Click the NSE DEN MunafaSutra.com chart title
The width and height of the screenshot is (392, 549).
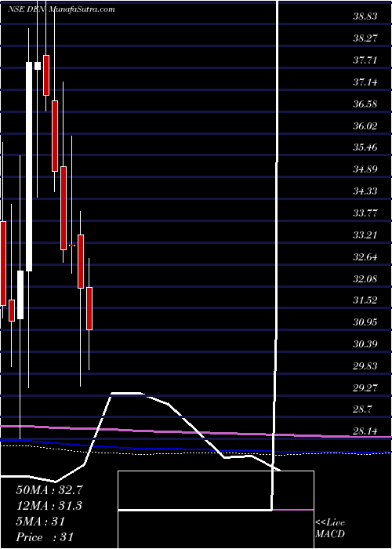(61, 9)
